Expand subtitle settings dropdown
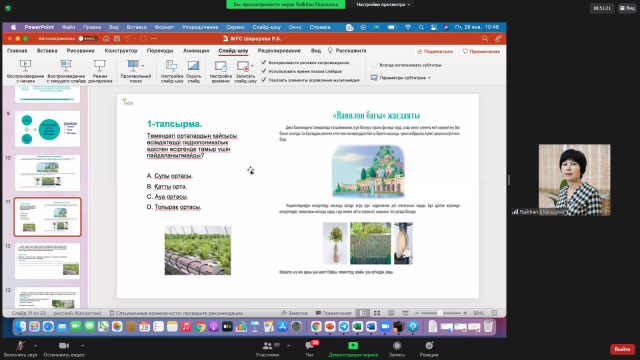 401,78
